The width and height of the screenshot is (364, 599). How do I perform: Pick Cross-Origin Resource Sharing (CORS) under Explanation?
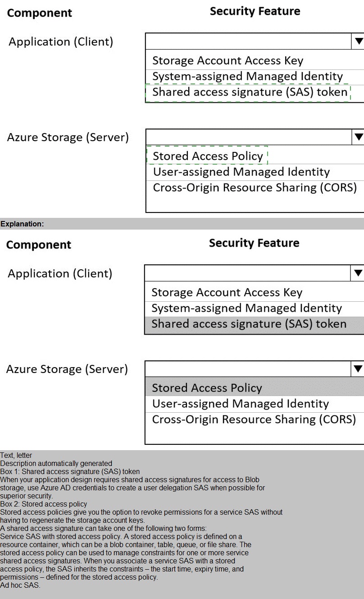[254, 419]
